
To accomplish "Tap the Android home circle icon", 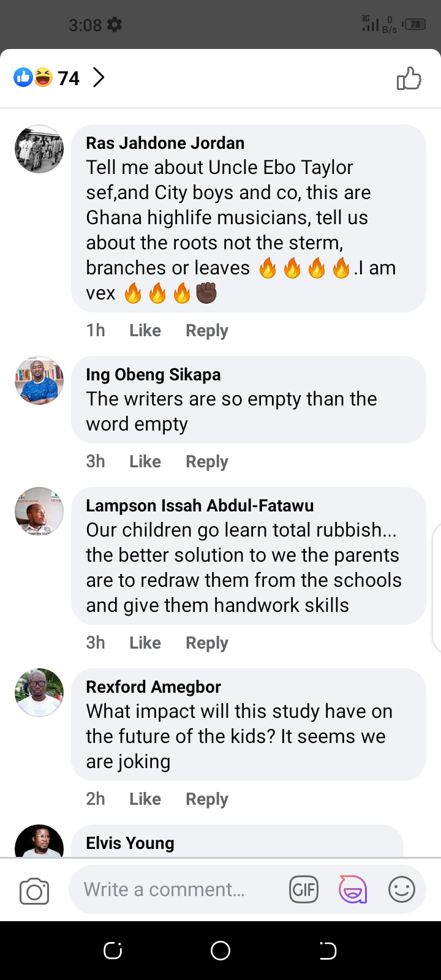I will pyautogui.click(x=221, y=951).
